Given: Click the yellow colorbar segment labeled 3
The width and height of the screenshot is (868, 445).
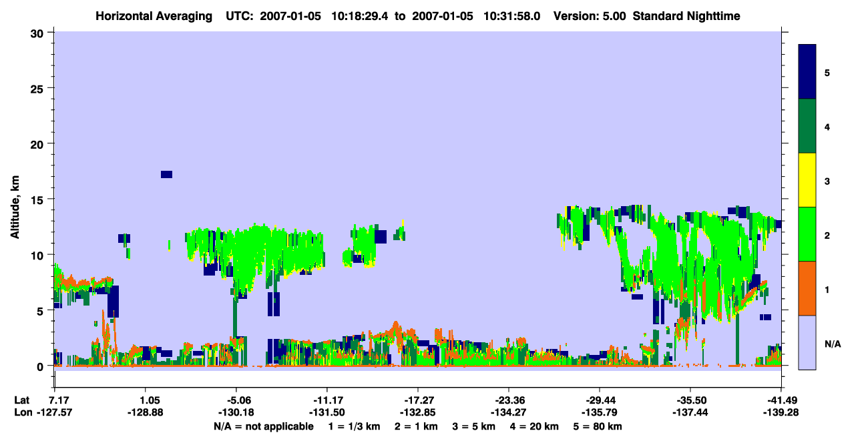Looking at the screenshot, I should click(x=807, y=180).
